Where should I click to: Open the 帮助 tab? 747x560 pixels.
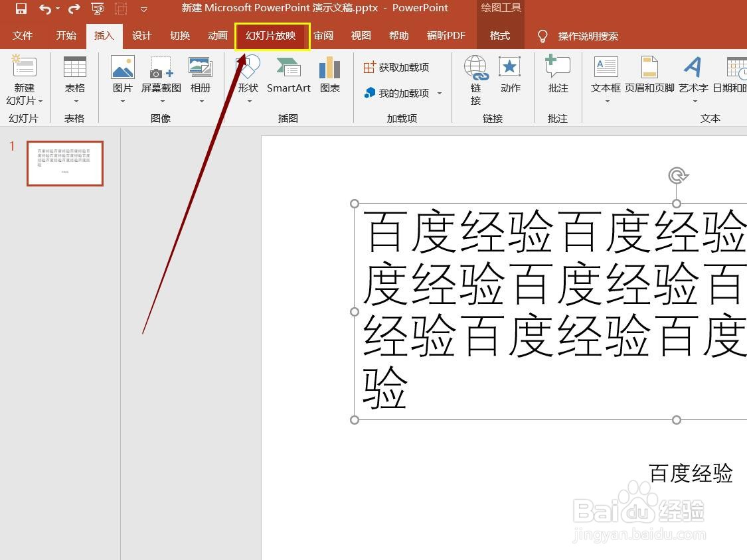click(x=399, y=36)
